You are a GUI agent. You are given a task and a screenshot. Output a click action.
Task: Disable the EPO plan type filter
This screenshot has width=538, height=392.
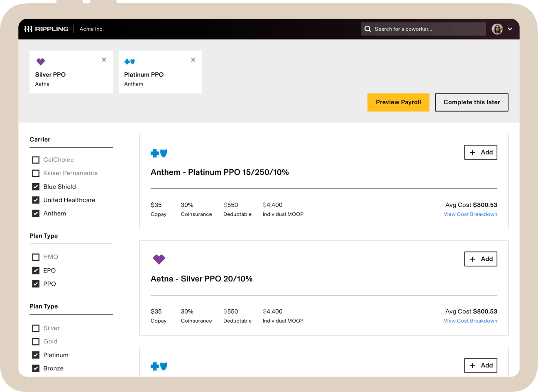[36, 271]
